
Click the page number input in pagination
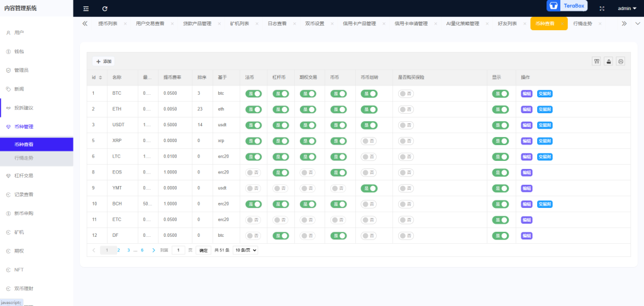[x=179, y=250]
